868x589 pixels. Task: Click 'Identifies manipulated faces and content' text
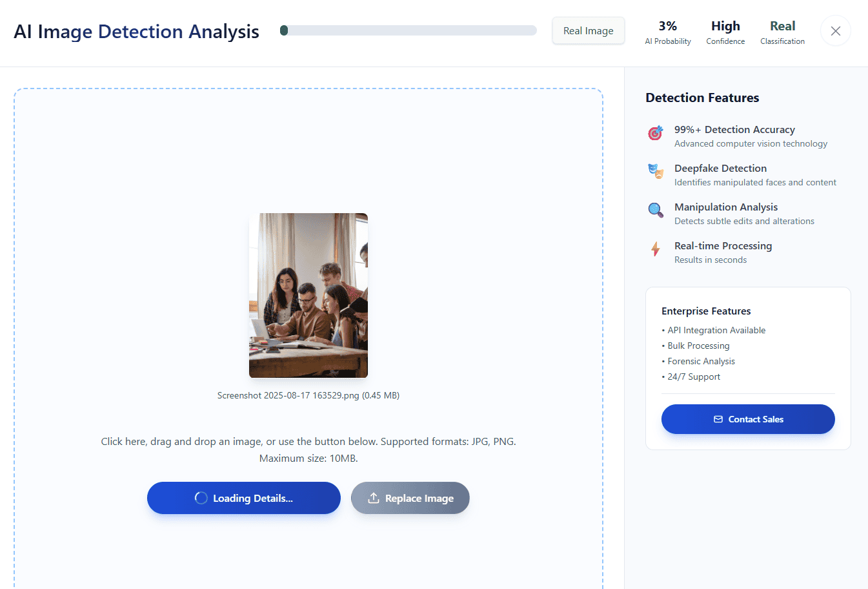(755, 183)
